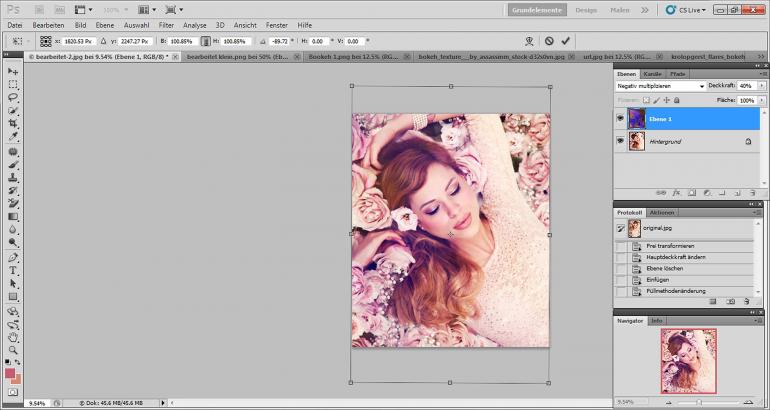Image resolution: width=770 pixels, height=410 pixels.
Task: Open the Fläche slider arrow
Action: pyautogui.click(x=761, y=100)
